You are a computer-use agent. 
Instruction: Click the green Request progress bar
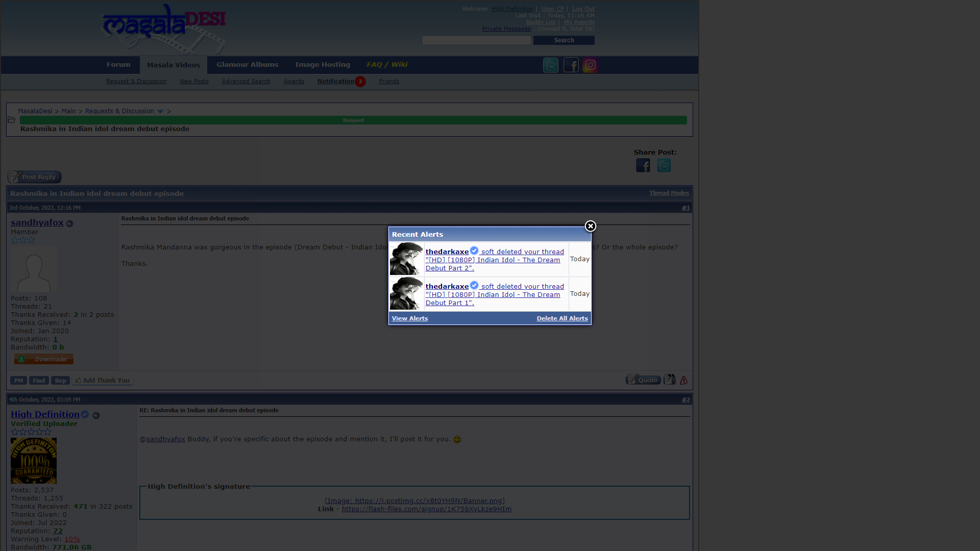[x=353, y=120]
